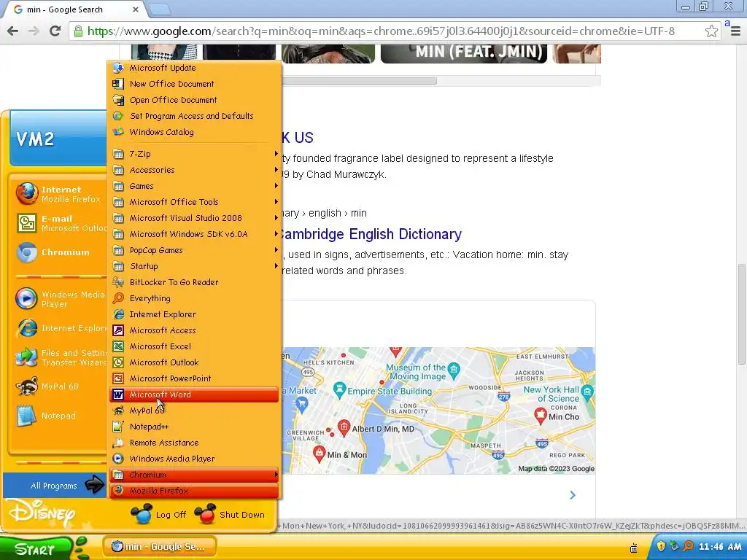The image size is (747, 560).
Task: Open the Everything search program
Action: tap(194, 298)
